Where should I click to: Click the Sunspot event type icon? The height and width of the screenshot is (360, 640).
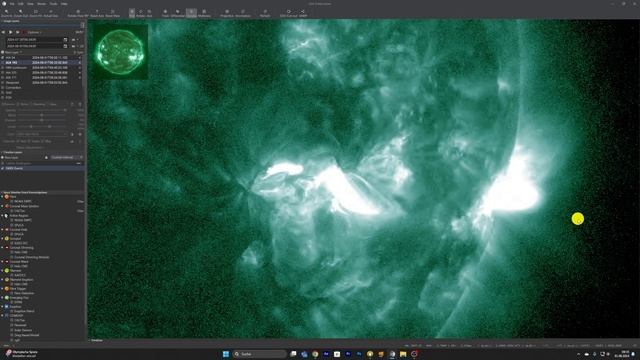click(x=7, y=239)
